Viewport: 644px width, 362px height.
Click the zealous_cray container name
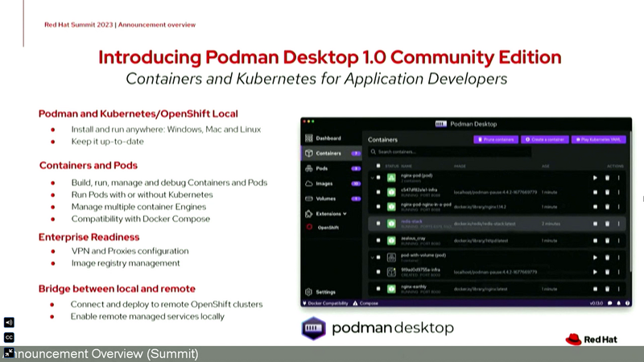coord(413,238)
